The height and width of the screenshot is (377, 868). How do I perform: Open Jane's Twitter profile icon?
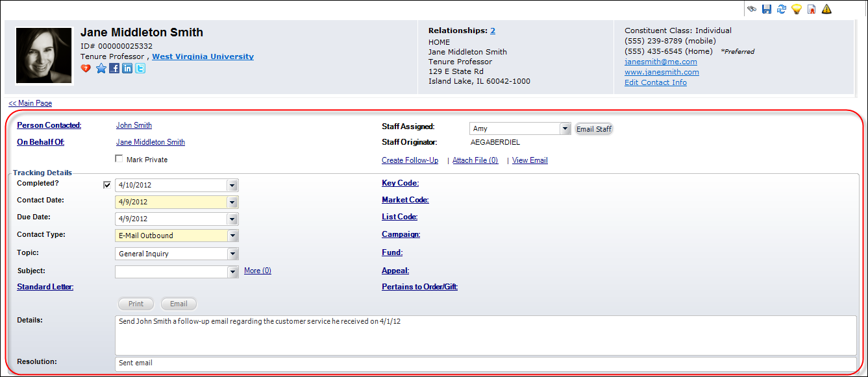(140, 68)
